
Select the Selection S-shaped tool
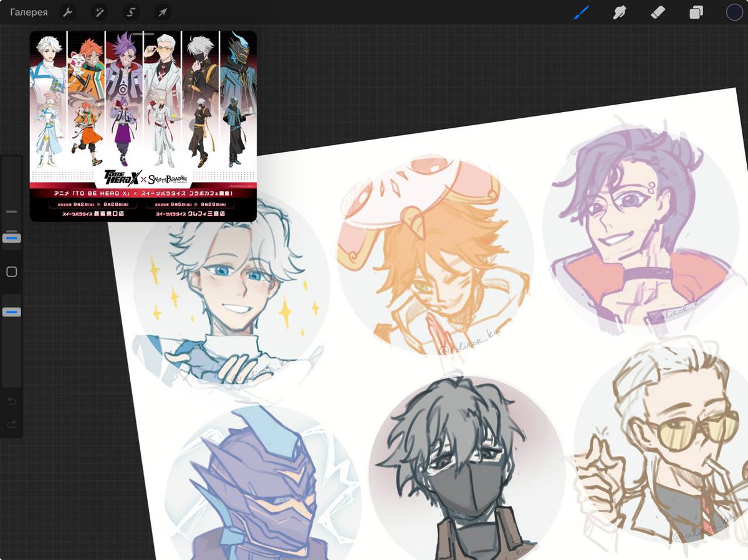tap(131, 12)
